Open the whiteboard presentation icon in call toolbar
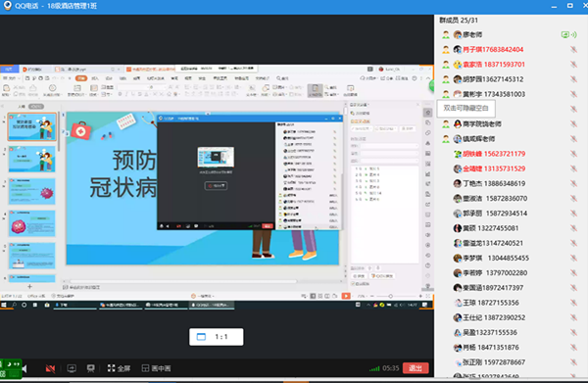Viewport: 588px width, 383px height. [x=91, y=368]
